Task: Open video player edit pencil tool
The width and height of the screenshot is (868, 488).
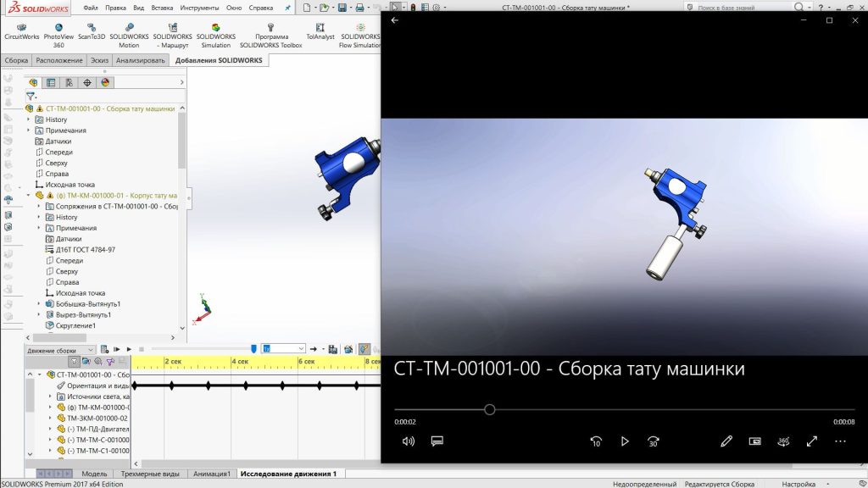Action: (x=726, y=441)
